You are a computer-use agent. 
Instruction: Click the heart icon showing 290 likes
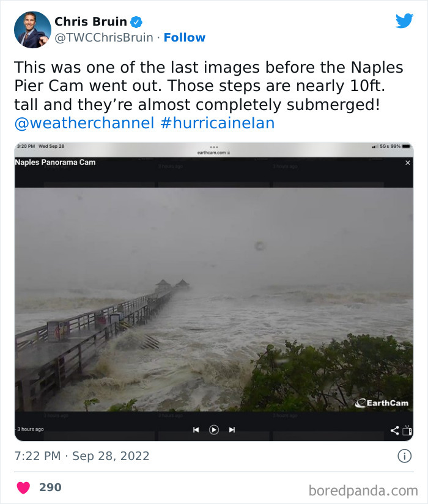pyautogui.click(x=23, y=487)
